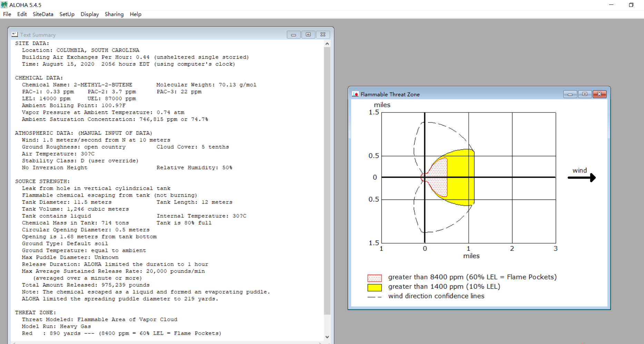Click 'Chemical Mass in Tank: 714 tons'
The image size is (644, 344).
click(75, 223)
